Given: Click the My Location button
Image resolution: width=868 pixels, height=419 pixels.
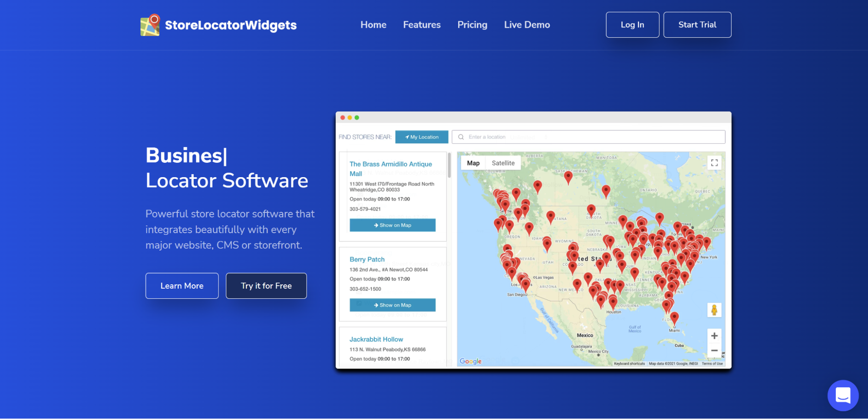Looking at the screenshot, I should pos(422,137).
